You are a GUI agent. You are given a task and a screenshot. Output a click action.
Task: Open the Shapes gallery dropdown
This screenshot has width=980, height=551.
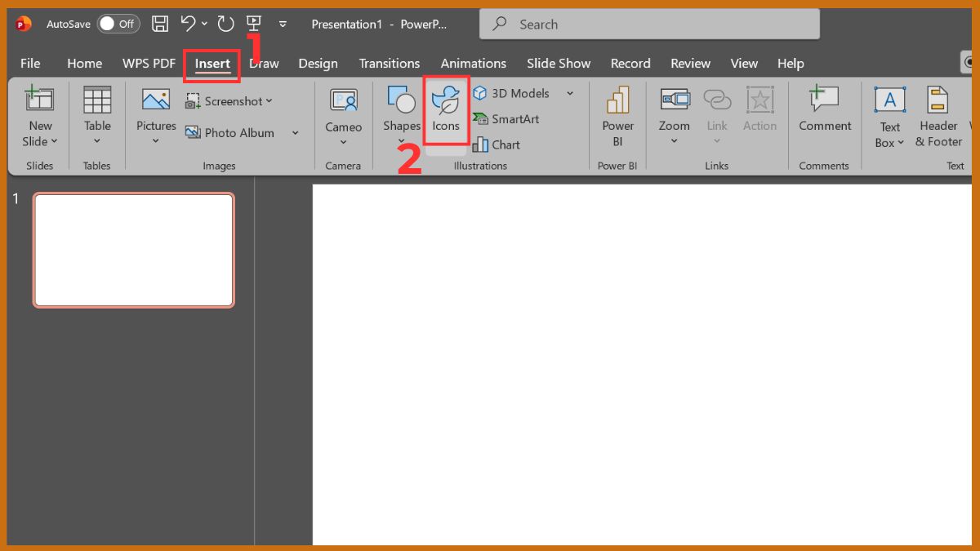(x=401, y=140)
